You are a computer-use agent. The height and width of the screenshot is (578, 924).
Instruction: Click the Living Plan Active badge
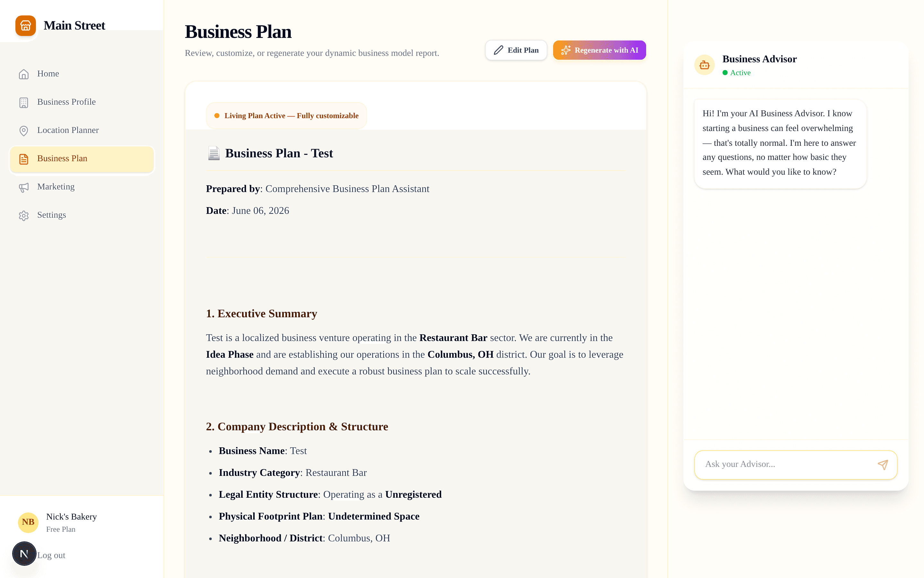coord(287,116)
